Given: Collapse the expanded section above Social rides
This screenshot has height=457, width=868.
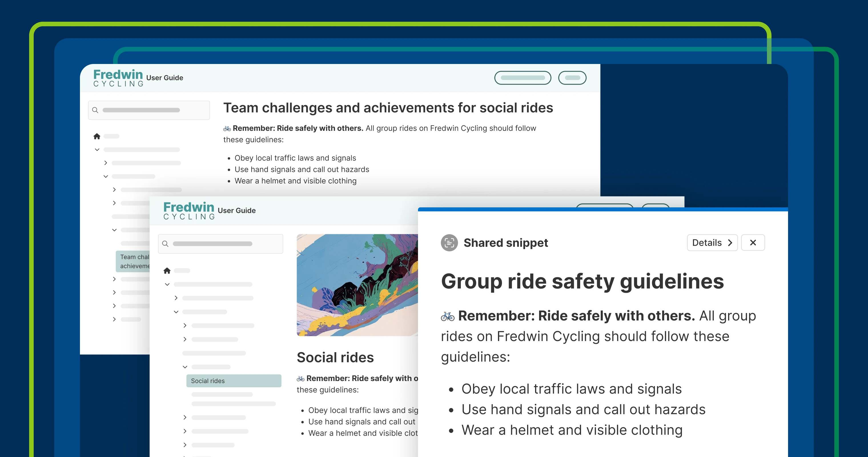Looking at the screenshot, I should coord(185,367).
